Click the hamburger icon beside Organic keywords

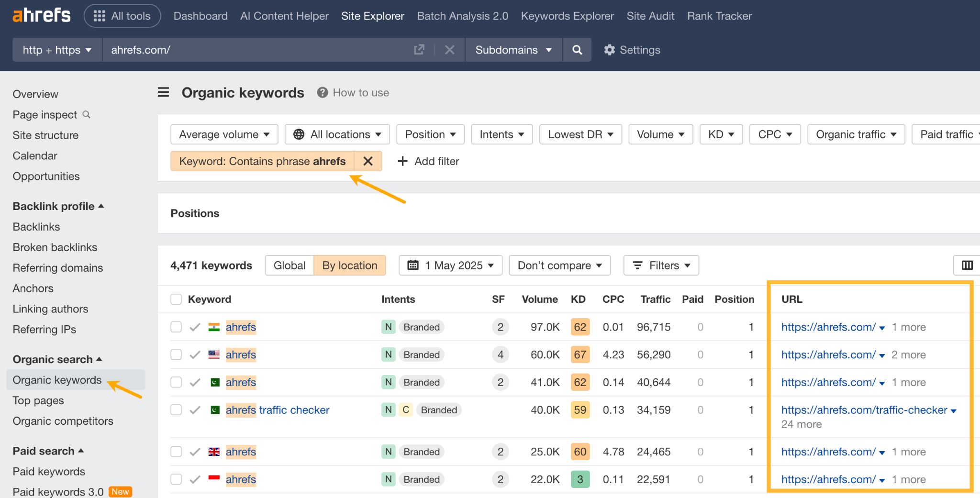tap(163, 92)
